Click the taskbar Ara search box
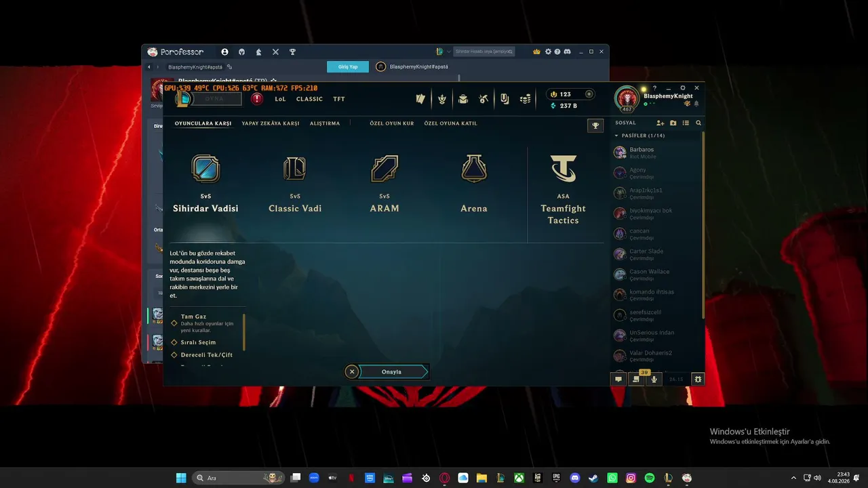The width and height of the screenshot is (868, 488). pos(239,478)
